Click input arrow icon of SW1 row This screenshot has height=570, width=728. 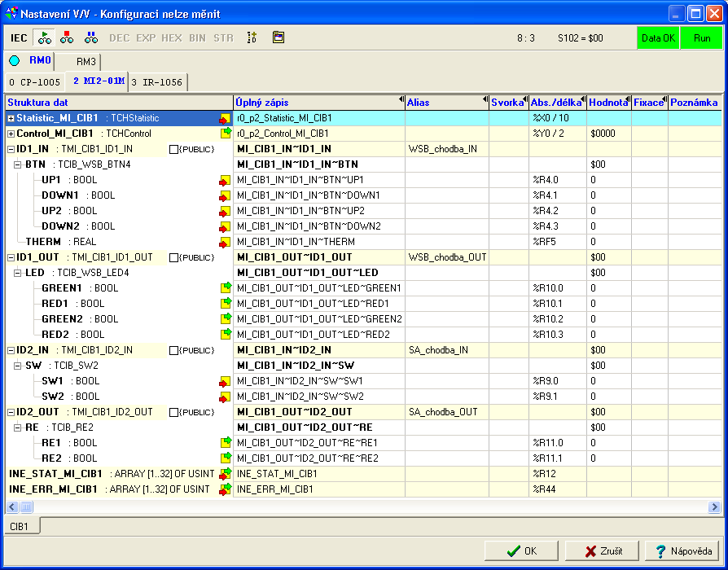tap(225, 382)
